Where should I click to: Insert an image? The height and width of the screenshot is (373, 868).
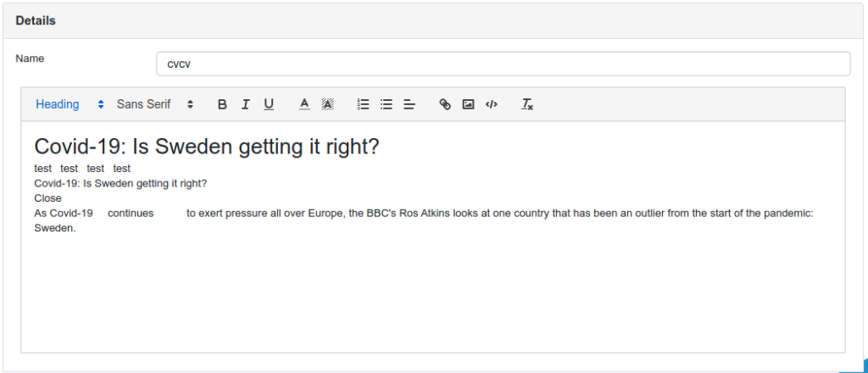(x=468, y=104)
